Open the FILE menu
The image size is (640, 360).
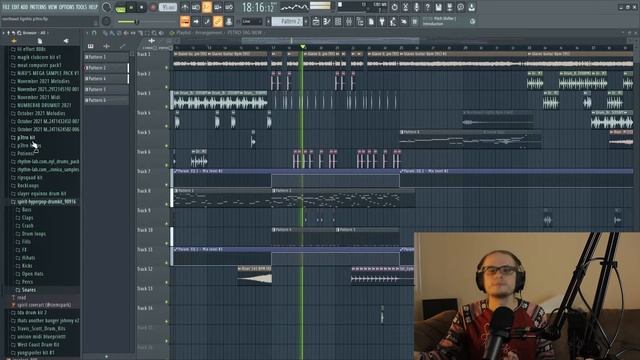6,7
